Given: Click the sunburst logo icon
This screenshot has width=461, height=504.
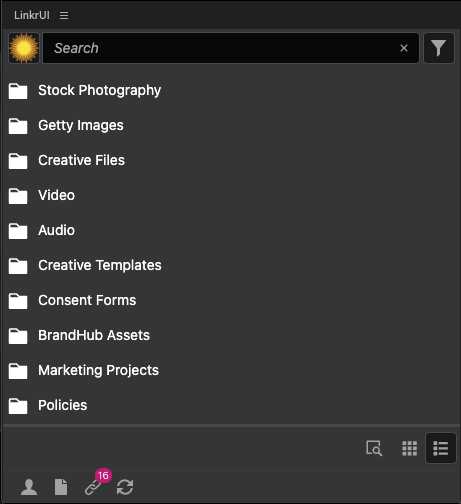Looking at the screenshot, I should (24, 48).
